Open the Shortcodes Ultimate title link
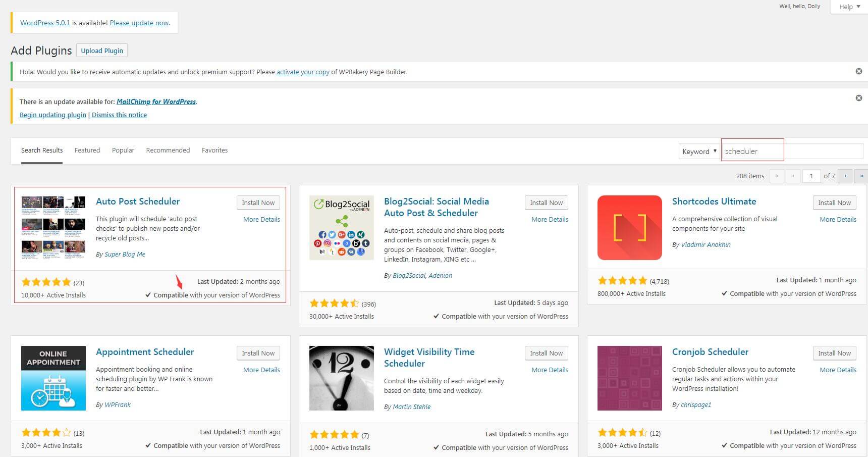 [x=714, y=201]
